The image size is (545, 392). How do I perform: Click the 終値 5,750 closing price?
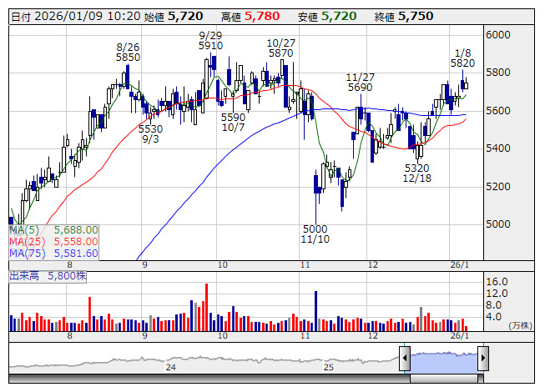pyautogui.click(x=404, y=17)
